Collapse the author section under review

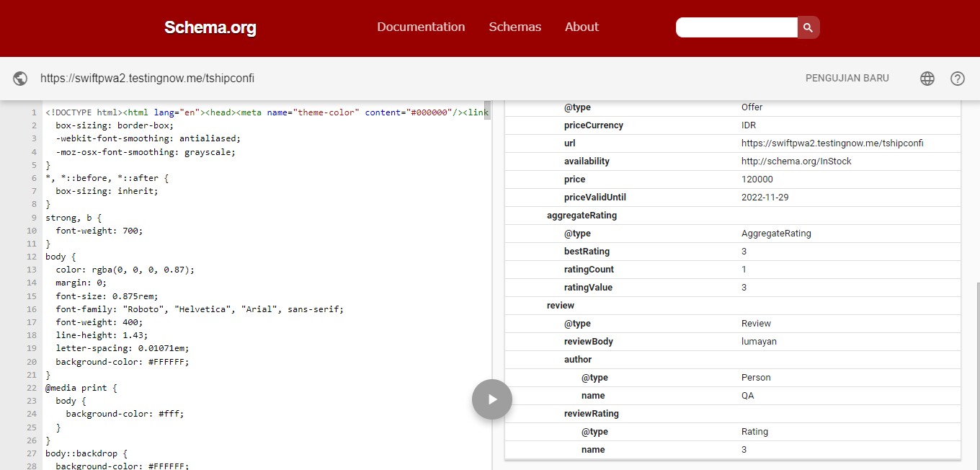coord(578,359)
